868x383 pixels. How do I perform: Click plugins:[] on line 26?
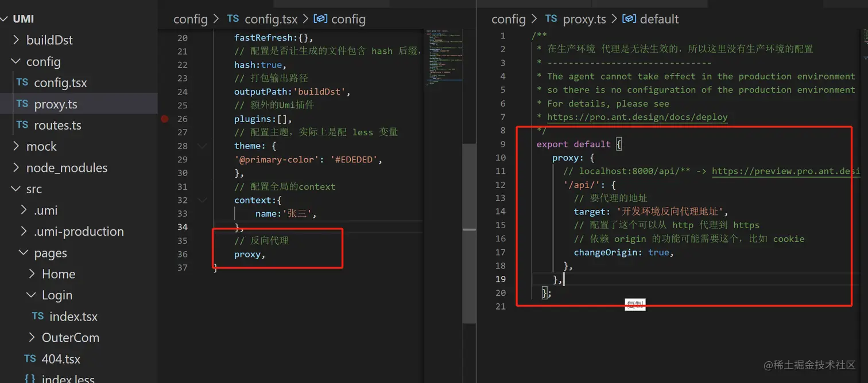263,119
